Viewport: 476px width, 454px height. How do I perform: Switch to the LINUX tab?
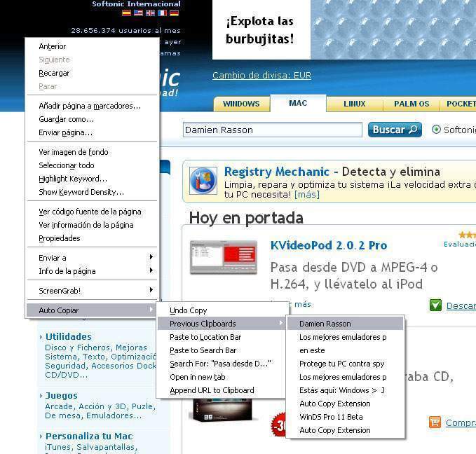(355, 104)
